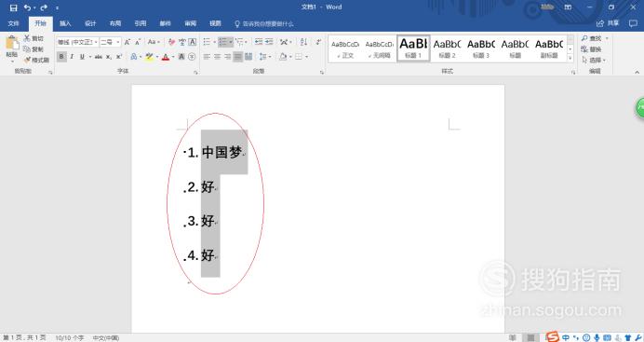Toggle Italic formatting
The image size is (644, 342).
(x=72, y=57)
